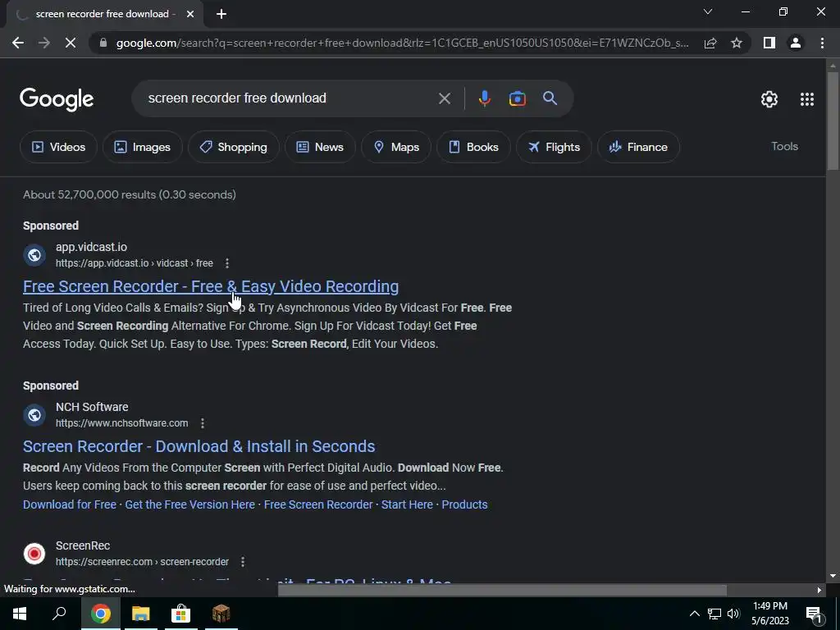The width and height of the screenshot is (840, 630).
Task: Open the 'Start Here' sitelink
Action: point(407,504)
